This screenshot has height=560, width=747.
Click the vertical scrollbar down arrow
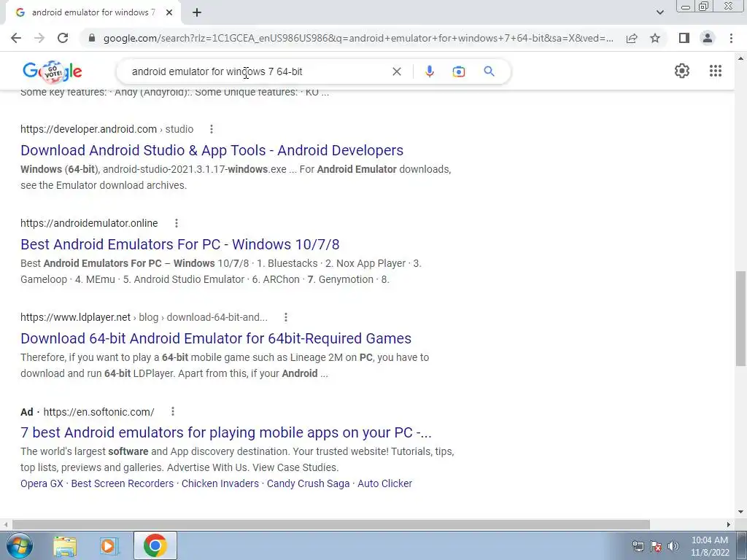[x=740, y=512]
